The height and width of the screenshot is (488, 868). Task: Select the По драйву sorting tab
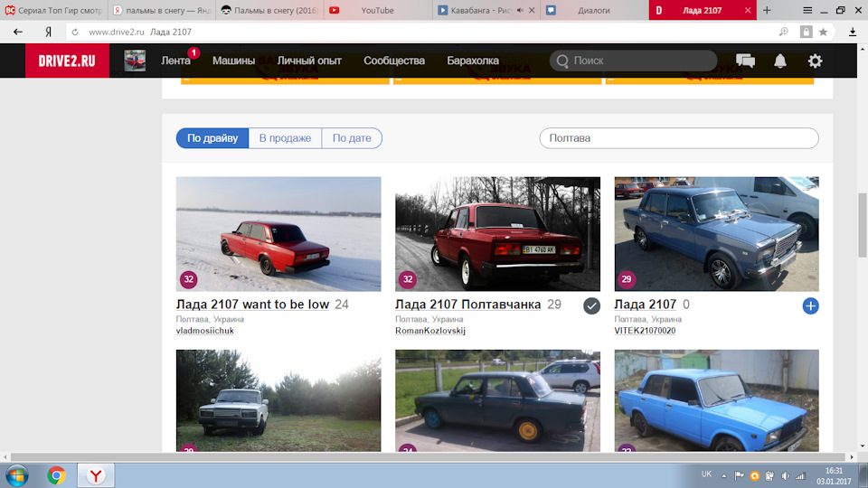tap(212, 138)
